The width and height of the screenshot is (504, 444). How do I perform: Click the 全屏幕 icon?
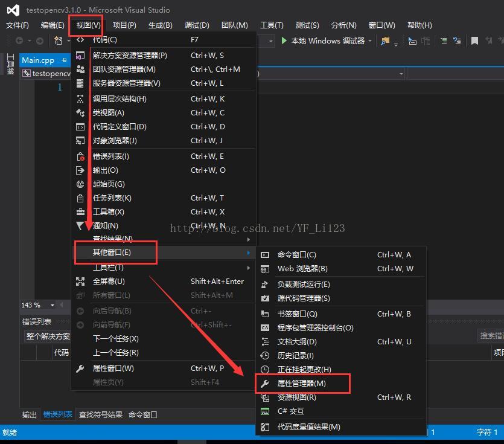pos(80,282)
